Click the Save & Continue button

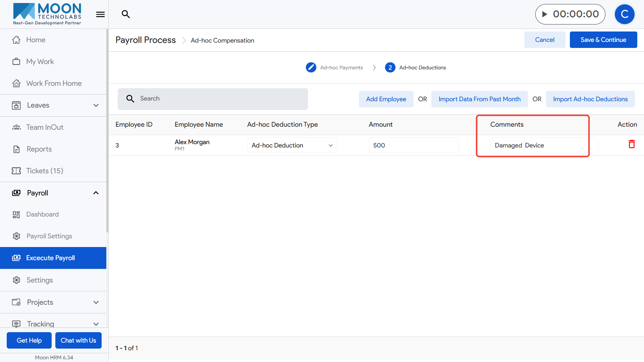[x=603, y=40]
